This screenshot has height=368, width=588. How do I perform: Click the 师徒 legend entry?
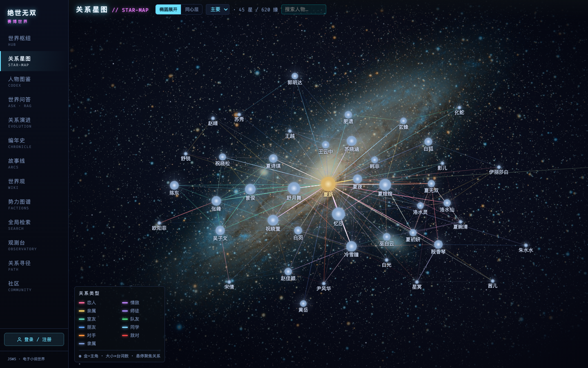point(131,311)
